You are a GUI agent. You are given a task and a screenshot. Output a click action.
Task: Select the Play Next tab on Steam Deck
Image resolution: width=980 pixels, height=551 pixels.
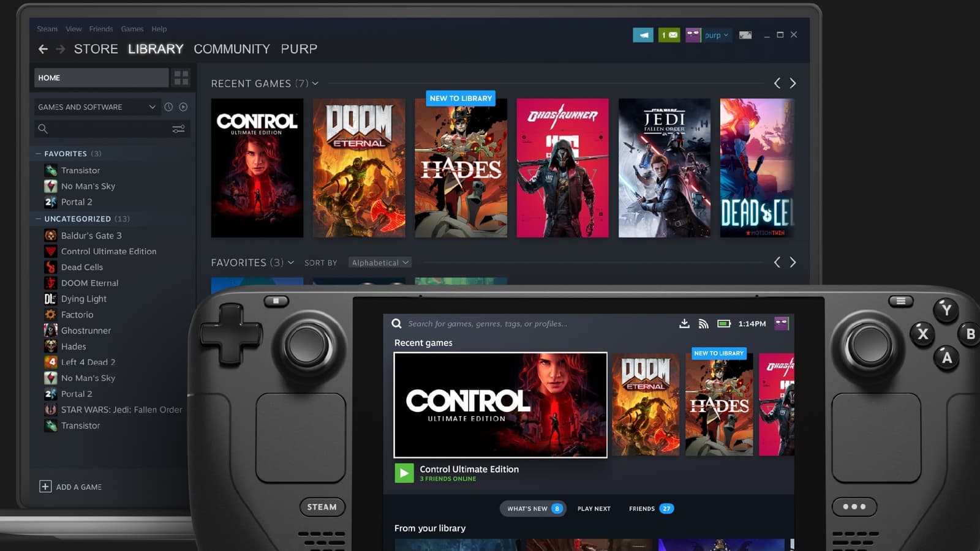tap(594, 509)
